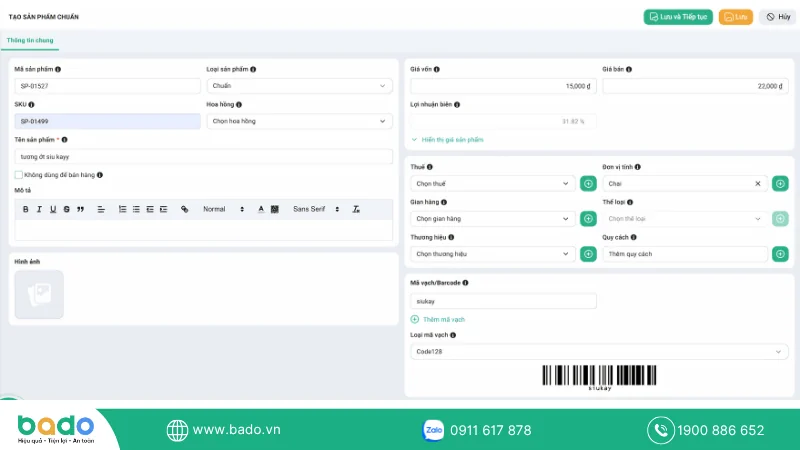Open Chọn thương hiệu dropdown

click(x=492, y=254)
